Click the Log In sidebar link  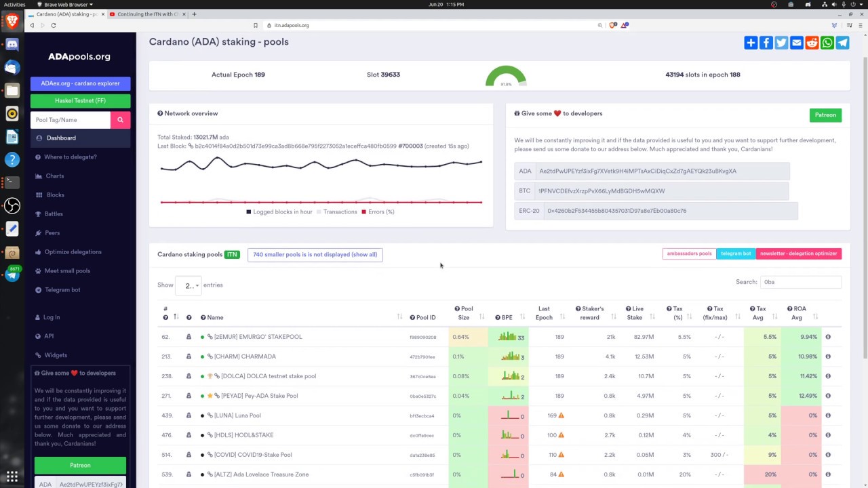[52, 317]
